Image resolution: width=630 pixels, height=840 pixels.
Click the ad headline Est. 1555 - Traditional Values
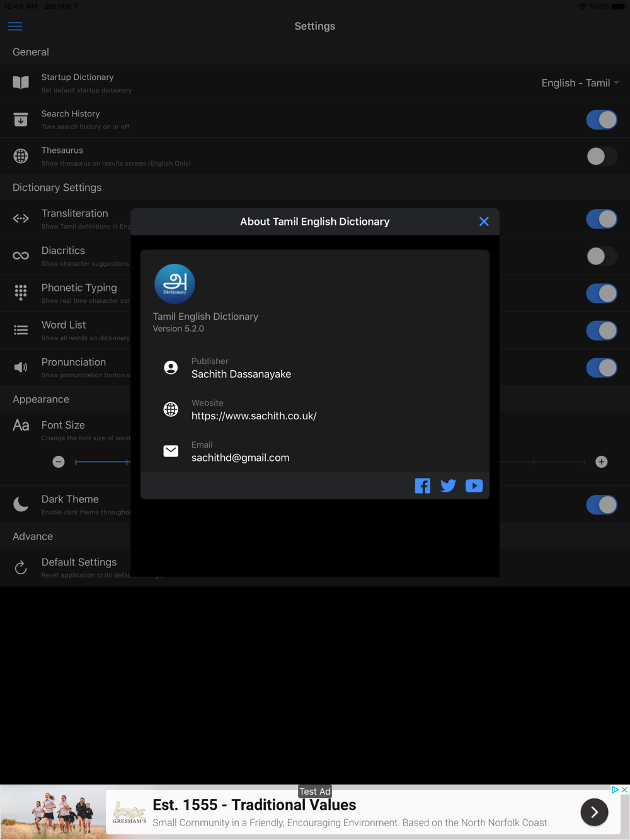coord(255,805)
